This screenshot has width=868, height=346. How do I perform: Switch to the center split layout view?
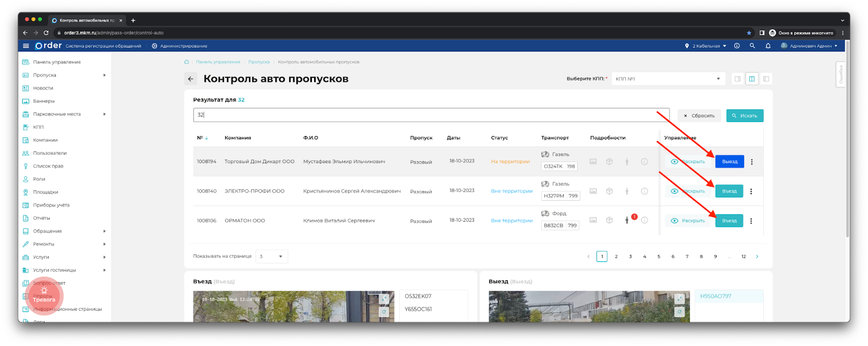[752, 79]
